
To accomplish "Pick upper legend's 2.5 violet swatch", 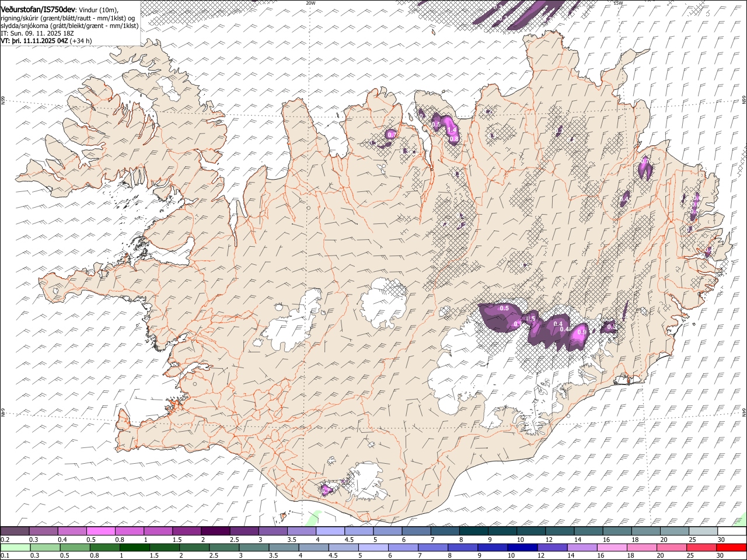I will [243, 531].
